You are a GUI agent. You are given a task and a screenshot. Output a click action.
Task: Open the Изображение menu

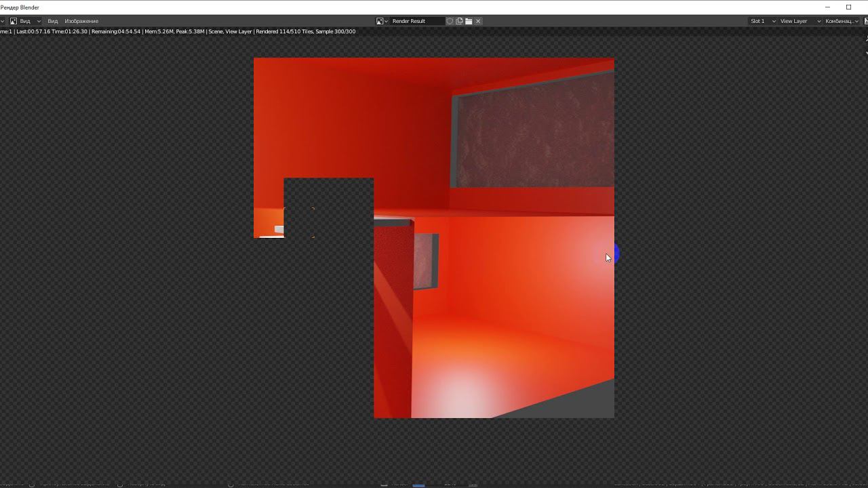coord(81,21)
